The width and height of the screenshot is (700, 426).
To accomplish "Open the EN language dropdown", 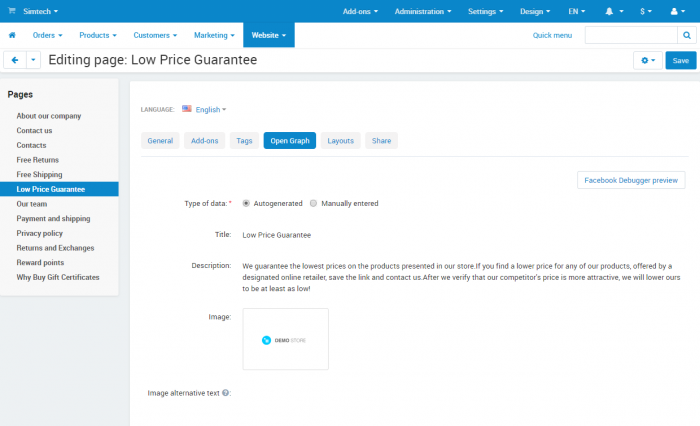I will coord(576,12).
